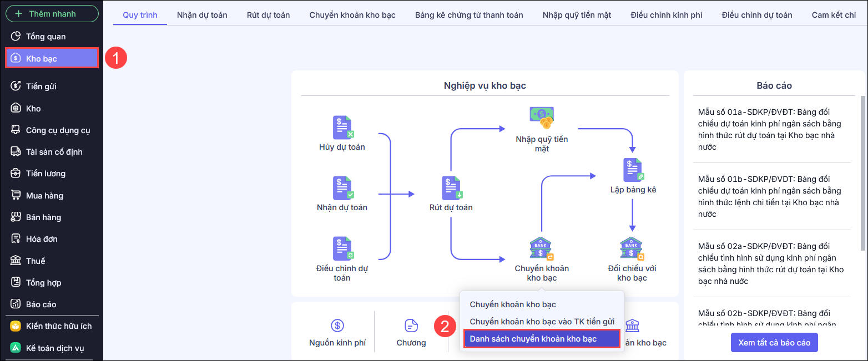Choose Chuyển khoản kho bạc vào TK tiền gửi
The width and height of the screenshot is (868, 361).
pyautogui.click(x=542, y=322)
